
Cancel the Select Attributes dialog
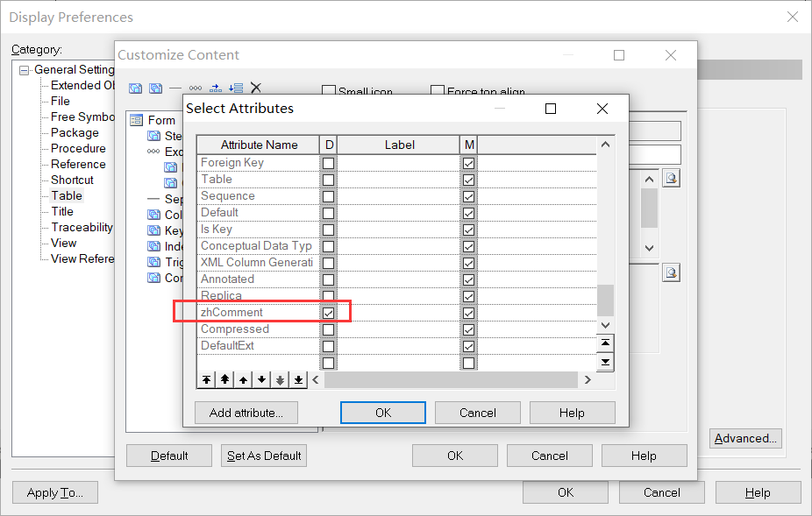pos(477,413)
